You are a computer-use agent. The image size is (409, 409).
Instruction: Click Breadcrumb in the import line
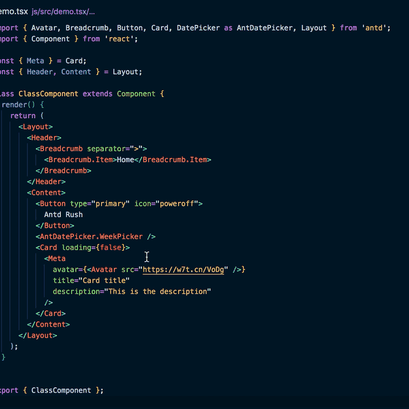pyautogui.click(x=87, y=28)
